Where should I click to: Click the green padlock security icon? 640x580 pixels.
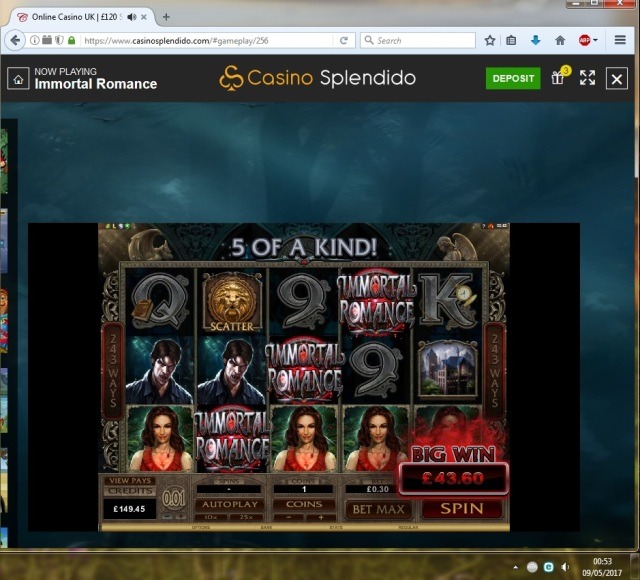71,40
